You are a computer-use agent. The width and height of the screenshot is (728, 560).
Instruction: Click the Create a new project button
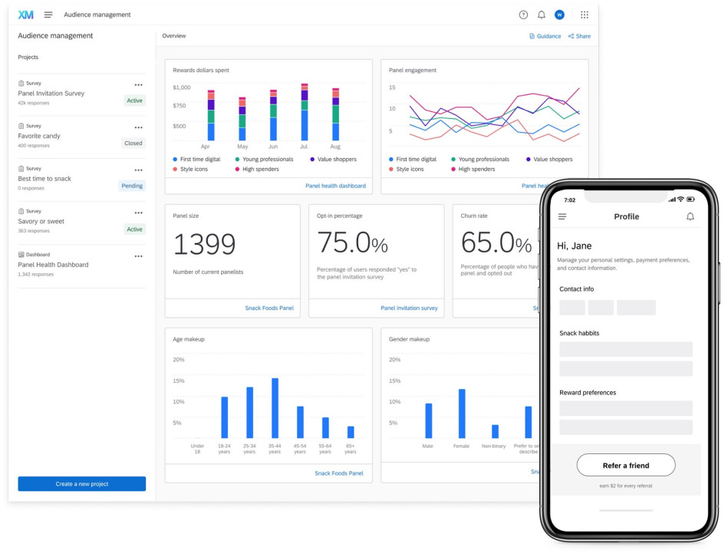coord(80,484)
